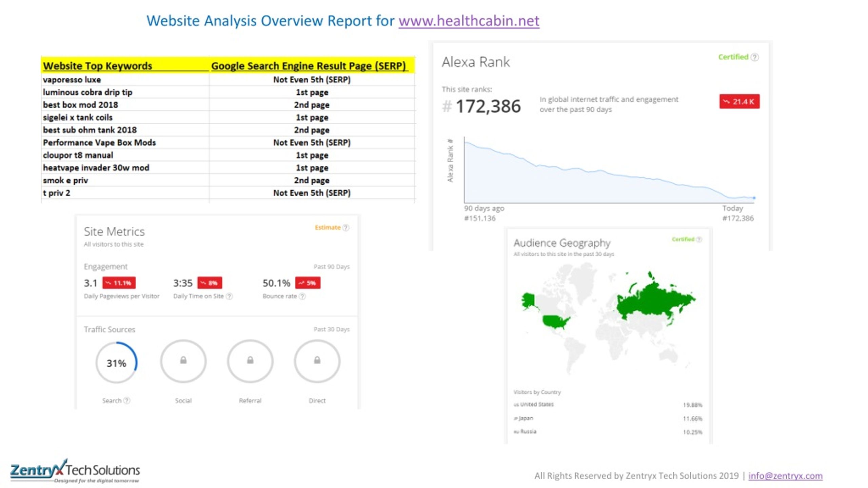Select the 'smok e priv' keyword cell
The image size is (868, 488).
click(x=125, y=180)
